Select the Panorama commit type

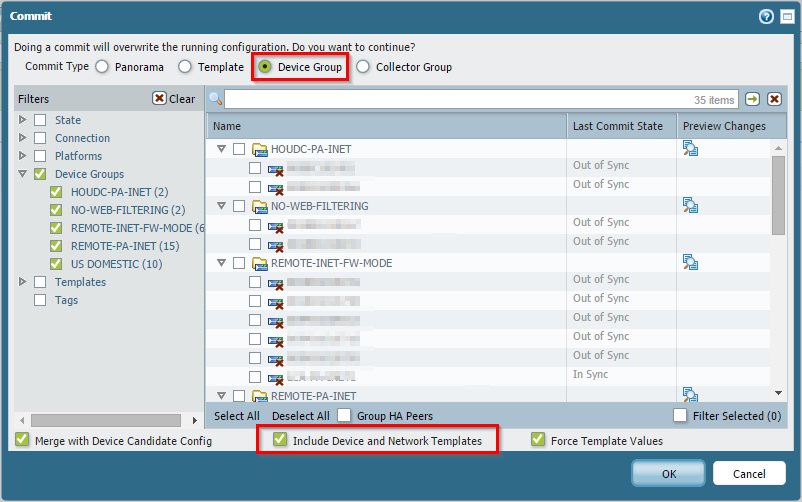[102, 67]
